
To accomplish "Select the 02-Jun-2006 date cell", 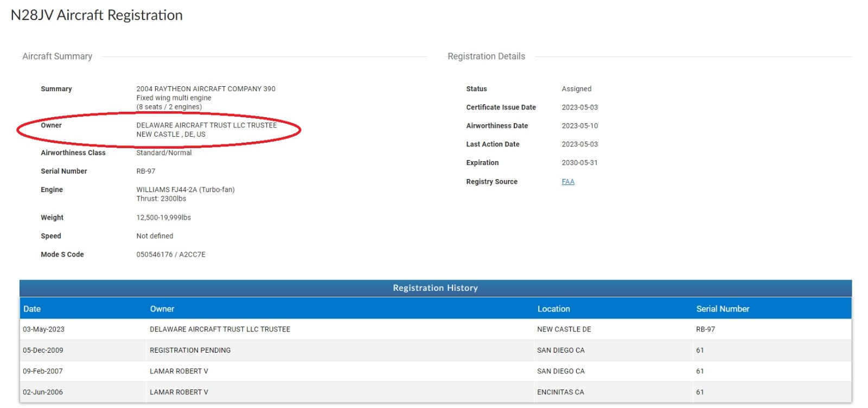I will (43, 392).
